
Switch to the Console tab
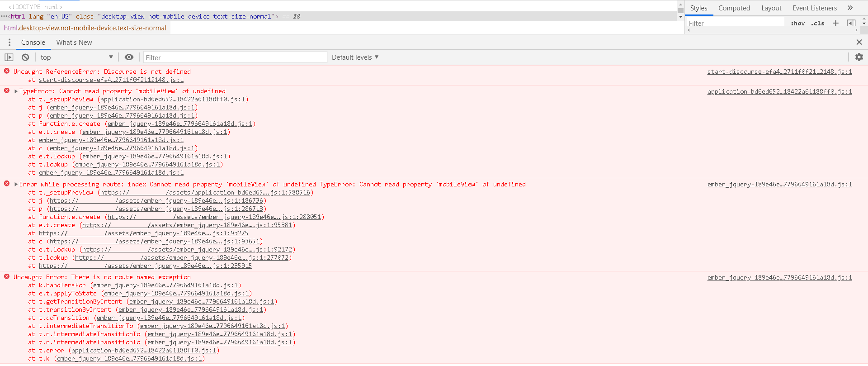[33, 43]
